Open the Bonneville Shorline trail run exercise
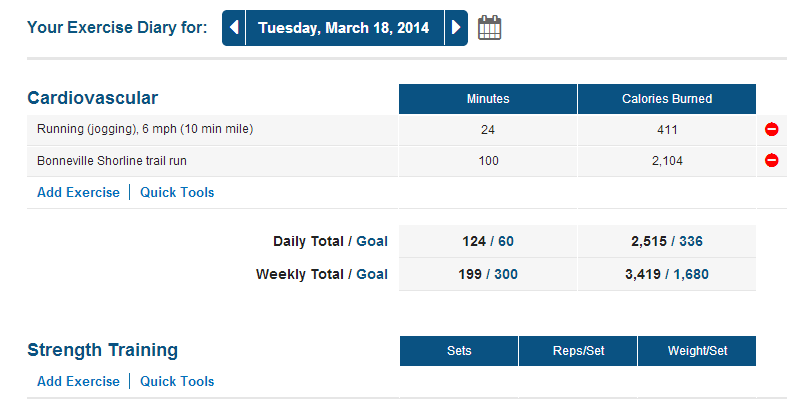 pos(112,160)
